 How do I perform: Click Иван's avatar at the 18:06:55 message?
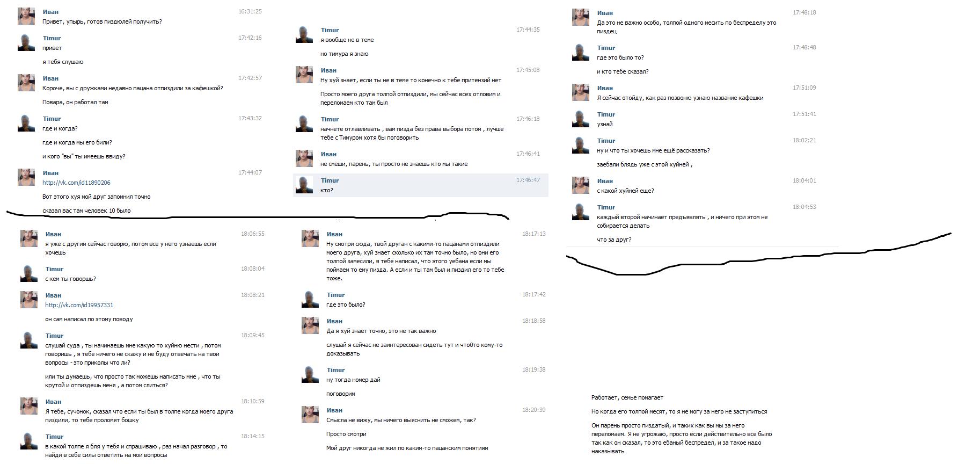pyautogui.click(x=29, y=238)
